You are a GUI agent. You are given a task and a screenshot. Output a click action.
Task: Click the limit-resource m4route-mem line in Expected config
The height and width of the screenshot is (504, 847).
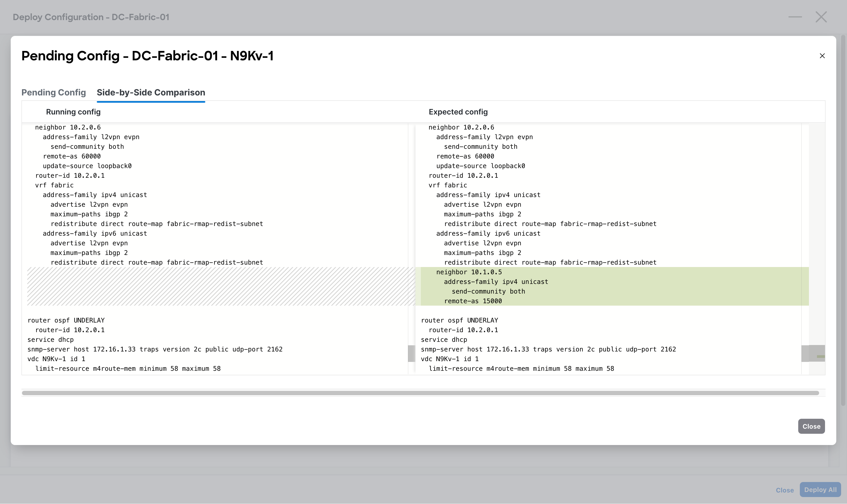(x=521, y=369)
